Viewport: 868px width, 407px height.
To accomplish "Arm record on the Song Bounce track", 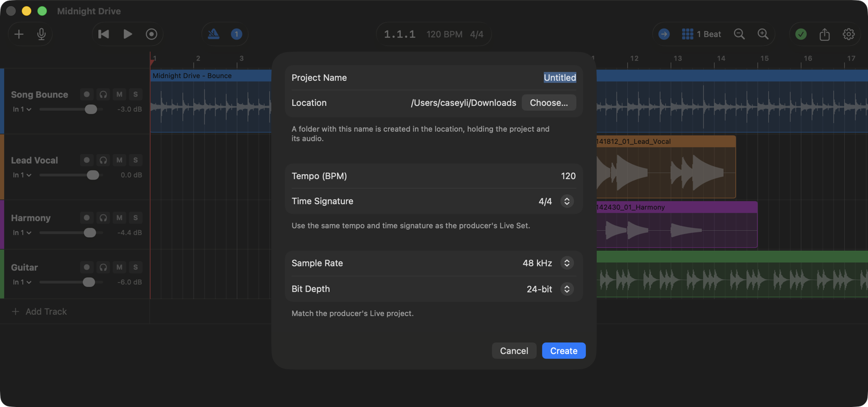I will click(87, 94).
